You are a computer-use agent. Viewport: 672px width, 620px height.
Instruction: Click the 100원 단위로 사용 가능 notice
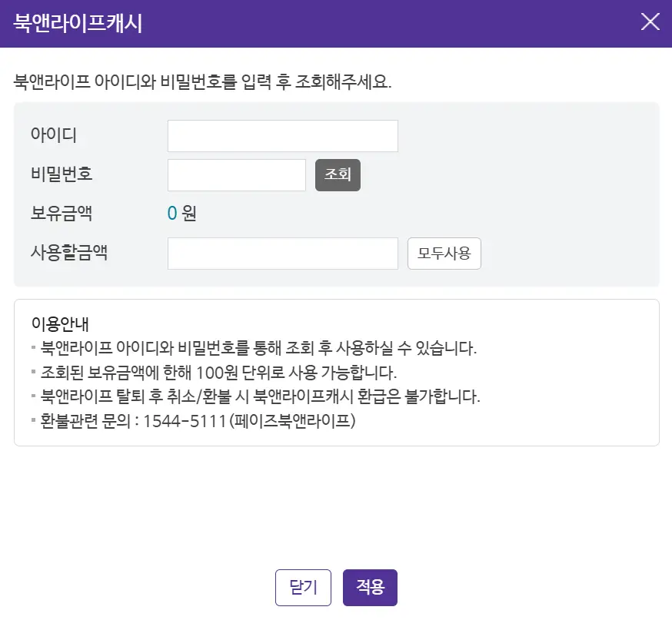pos(218,373)
